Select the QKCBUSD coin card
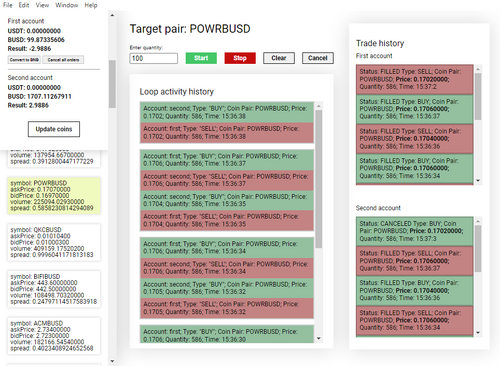 tap(54, 242)
